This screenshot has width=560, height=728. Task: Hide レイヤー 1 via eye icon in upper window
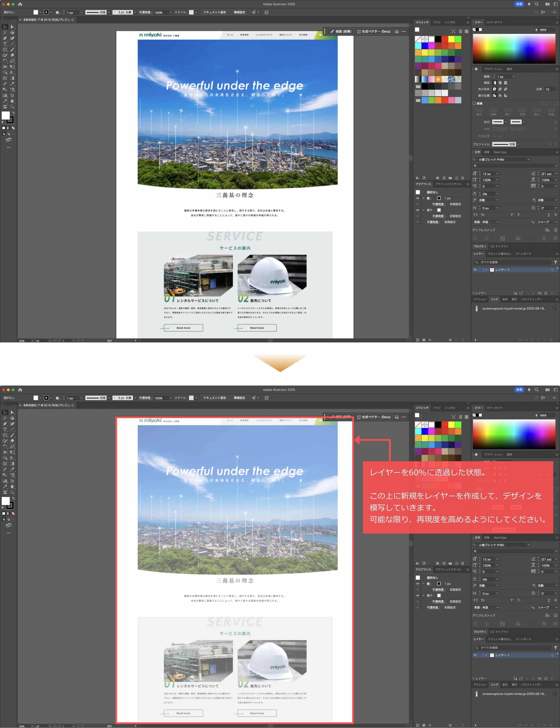click(x=475, y=270)
